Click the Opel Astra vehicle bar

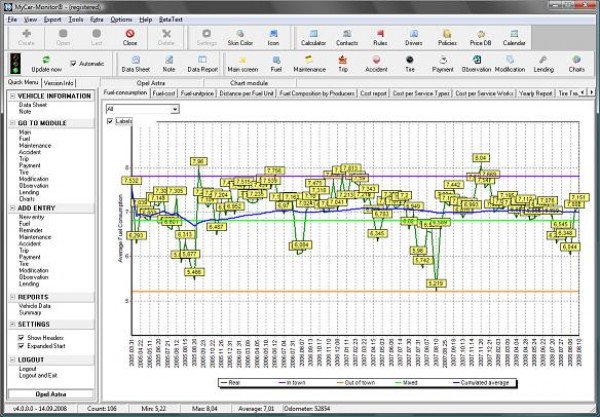click(48, 393)
